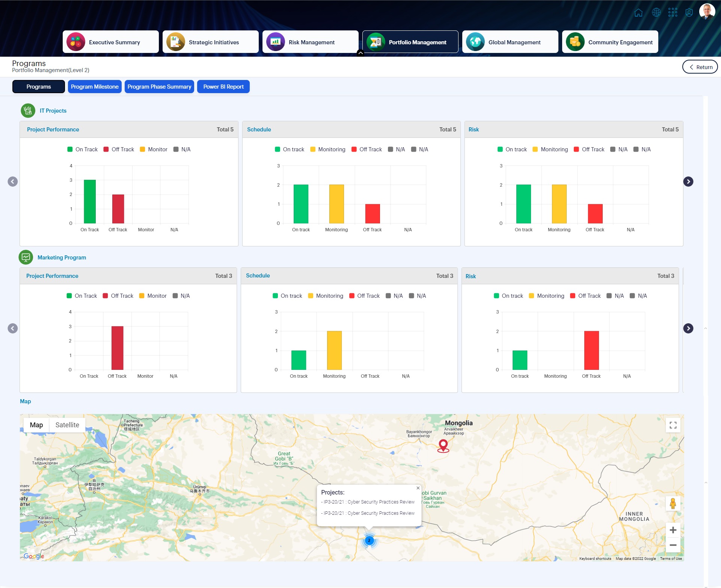
Task: Open the apps grid icon
Action: pyautogui.click(x=673, y=13)
